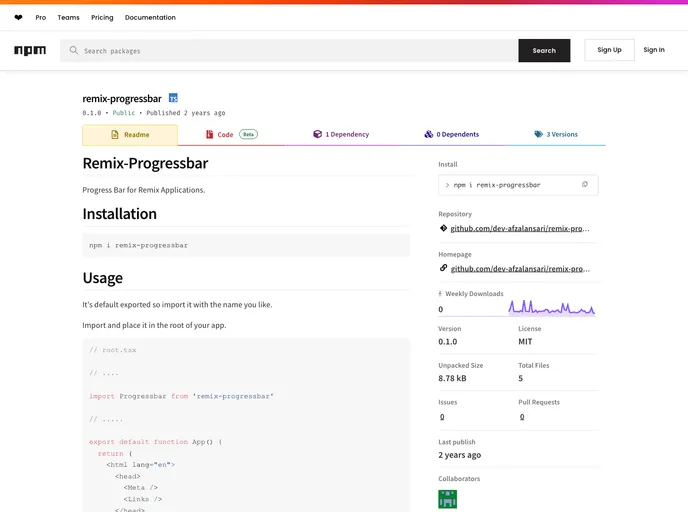The image size is (688, 512).
Task: Open the Homepage GitHub link
Action: click(520, 269)
